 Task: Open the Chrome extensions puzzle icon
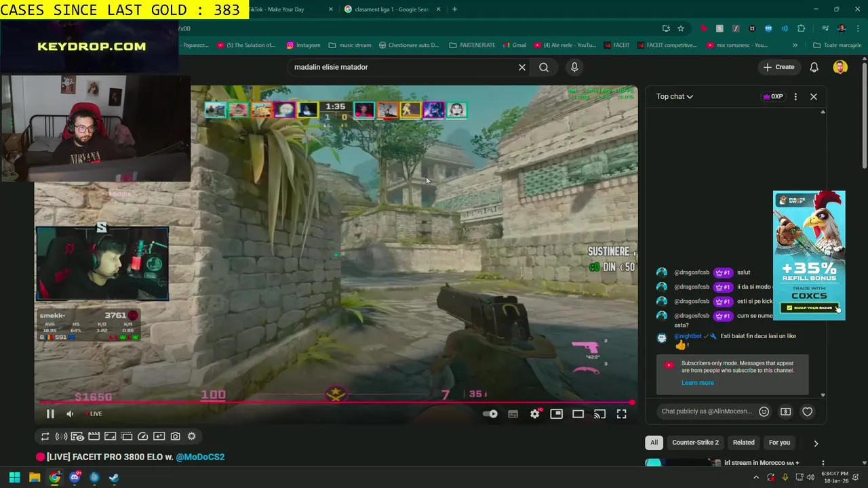coord(802,28)
